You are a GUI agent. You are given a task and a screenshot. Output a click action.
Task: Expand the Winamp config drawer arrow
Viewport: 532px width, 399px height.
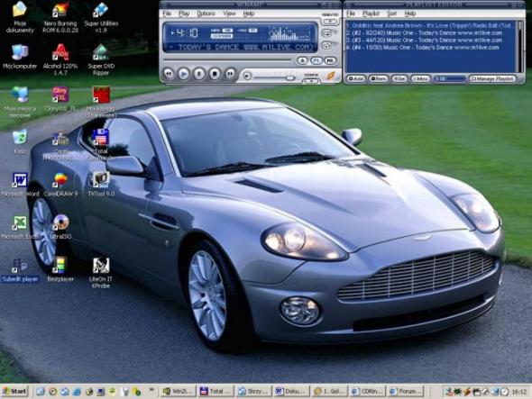tap(311, 81)
